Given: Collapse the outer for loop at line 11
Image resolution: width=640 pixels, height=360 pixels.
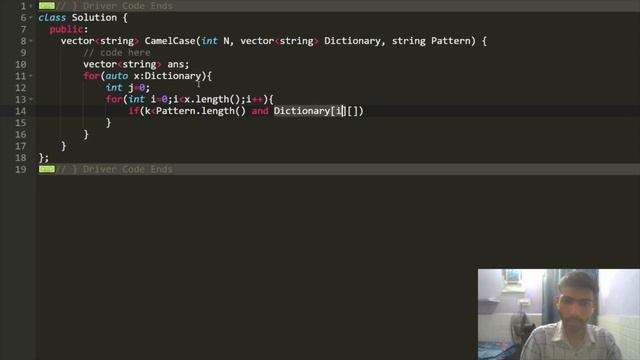Looking at the screenshot, I should click(31, 76).
